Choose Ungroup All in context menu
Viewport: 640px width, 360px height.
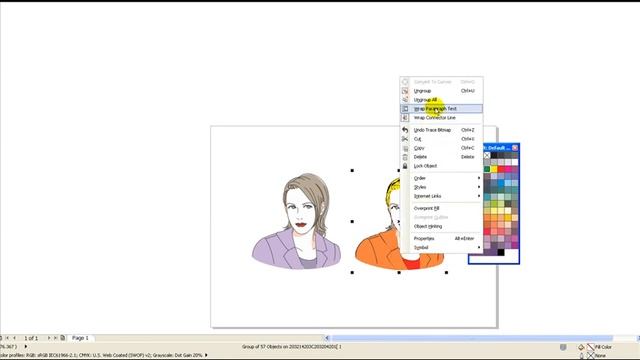(442, 100)
